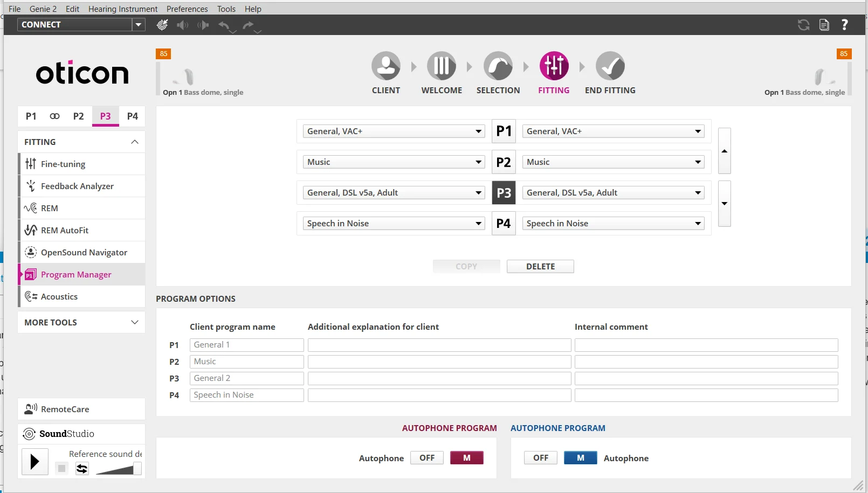Go to the Welcome step icon
Image resolution: width=868 pixels, height=493 pixels.
(x=442, y=66)
